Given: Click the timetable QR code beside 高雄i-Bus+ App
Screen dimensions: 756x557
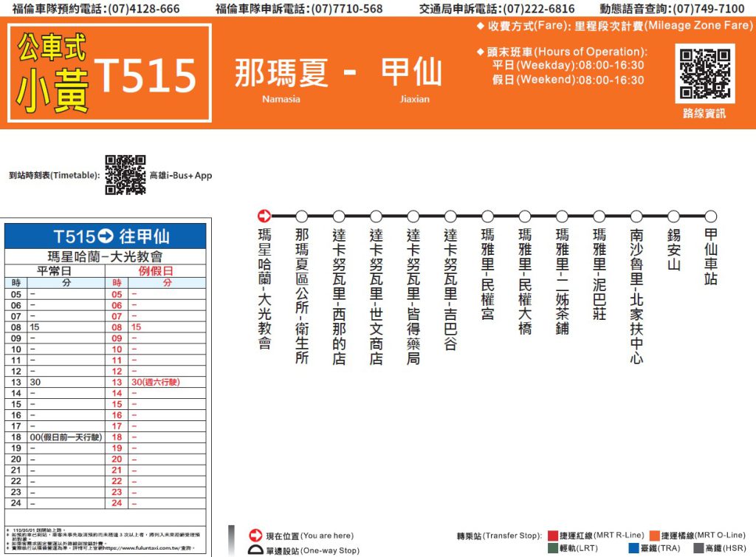Looking at the screenshot, I should point(125,175).
